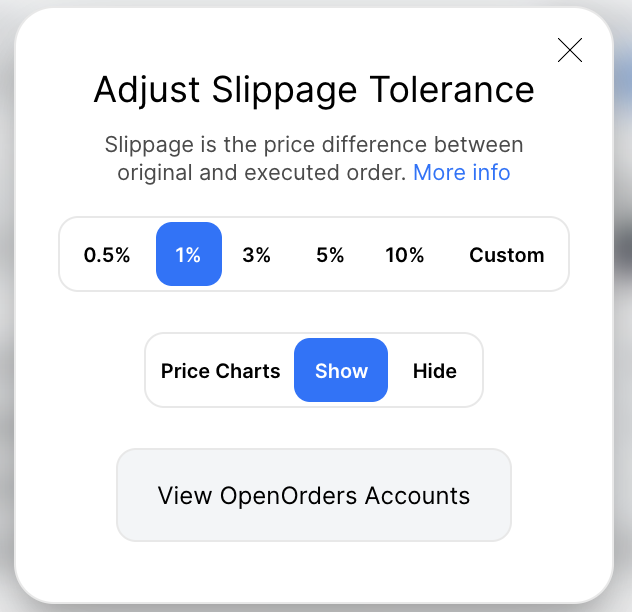
Task: Choose Custom slippage tolerance
Action: click(x=506, y=255)
